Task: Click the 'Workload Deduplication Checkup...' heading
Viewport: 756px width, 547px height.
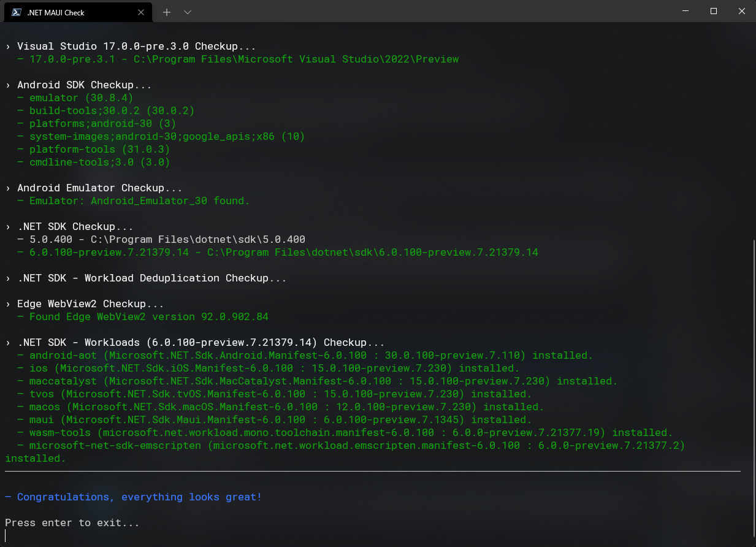Action: coord(146,278)
